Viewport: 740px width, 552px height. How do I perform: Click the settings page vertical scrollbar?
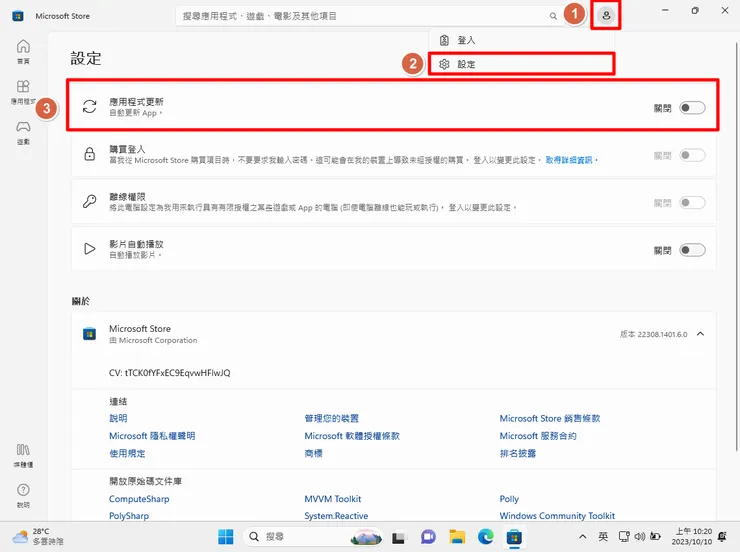click(736, 245)
